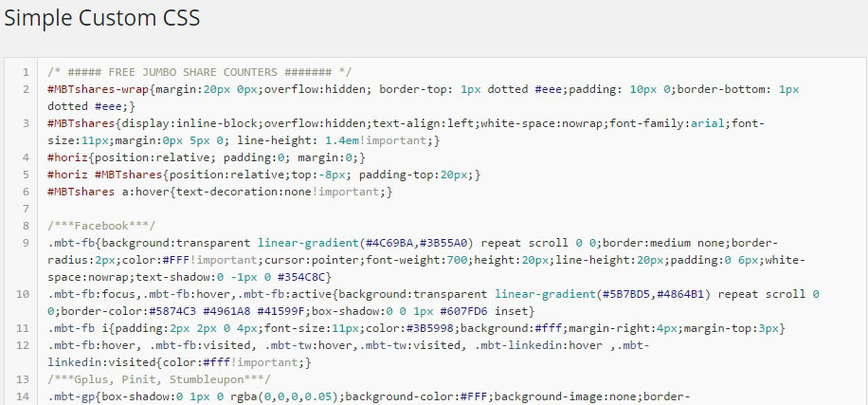868x405 pixels.
Task: Click line number 9 in the gutter
Action: click(26, 243)
